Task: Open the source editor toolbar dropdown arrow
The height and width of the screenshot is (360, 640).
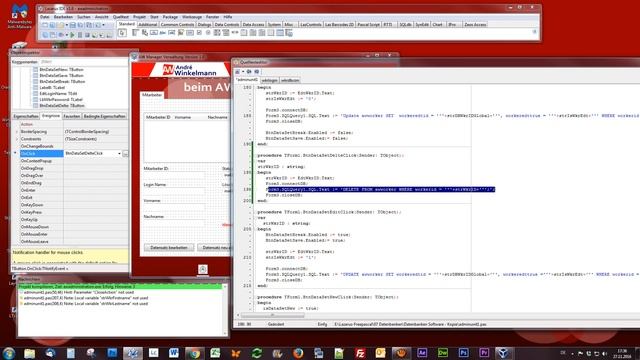Action: (x=243, y=72)
